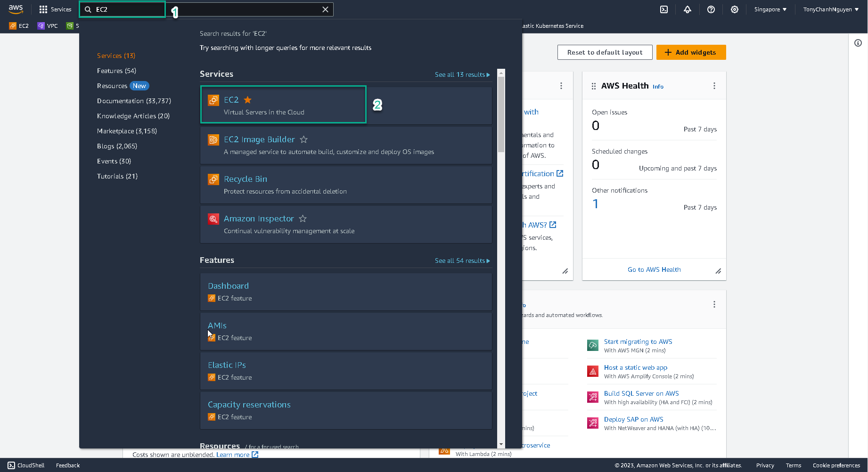Screen dimensions: 868x472
Task: Click the help question mark icon
Action: (x=711, y=9)
